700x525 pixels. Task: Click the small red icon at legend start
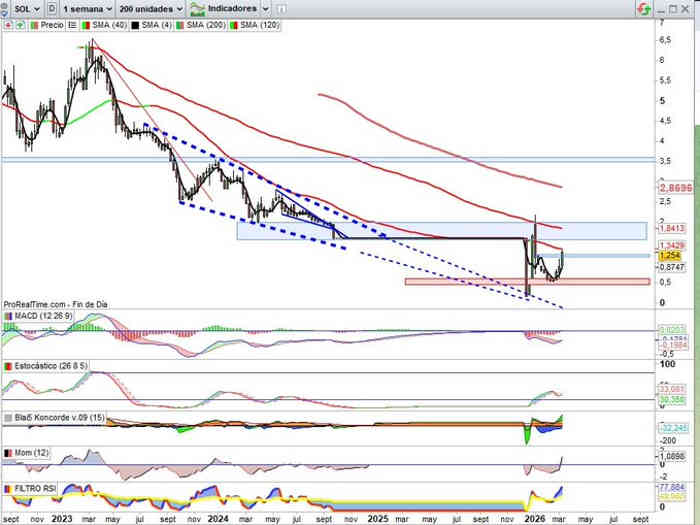pos(9,22)
